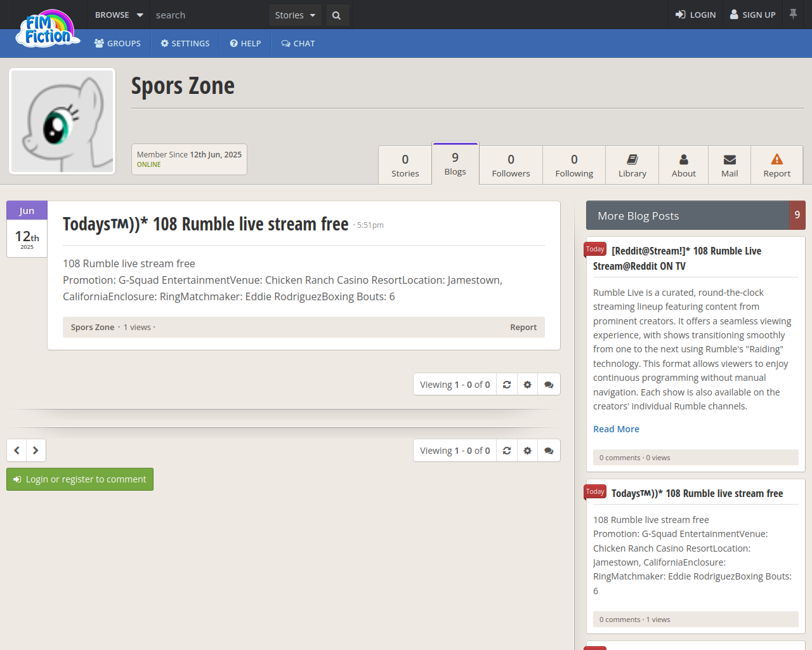Open the FIMFiction logo home link
The width and height of the screenshot is (812, 650).
tap(49, 29)
